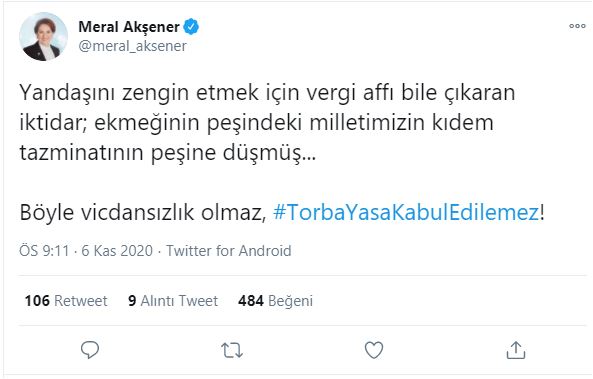Click the 'iktidar;' word in the tweet
593x379 pixels.
(54, 123)
